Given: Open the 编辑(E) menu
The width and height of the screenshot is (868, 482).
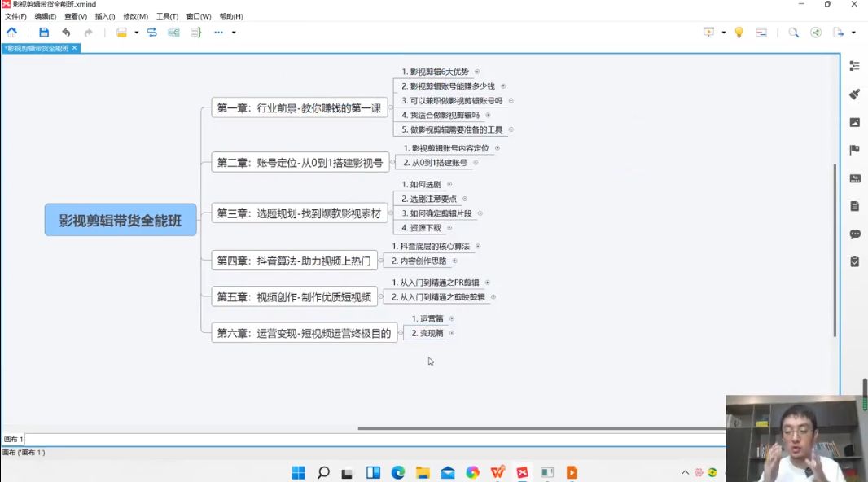Looking at the screenshot, I should (x=46, y=16).
